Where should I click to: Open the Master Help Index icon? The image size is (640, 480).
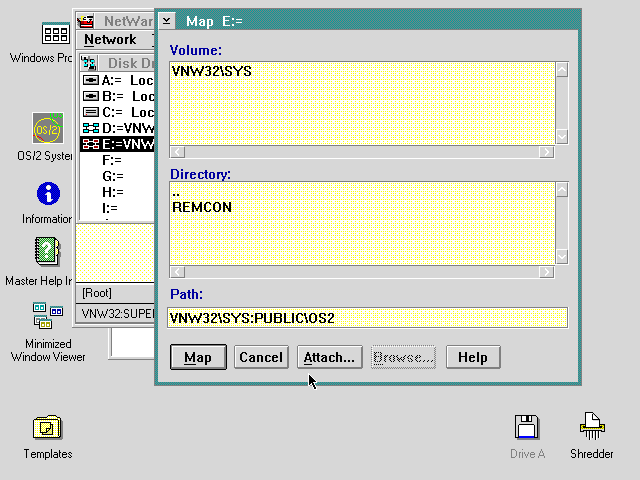pos(47,251)
